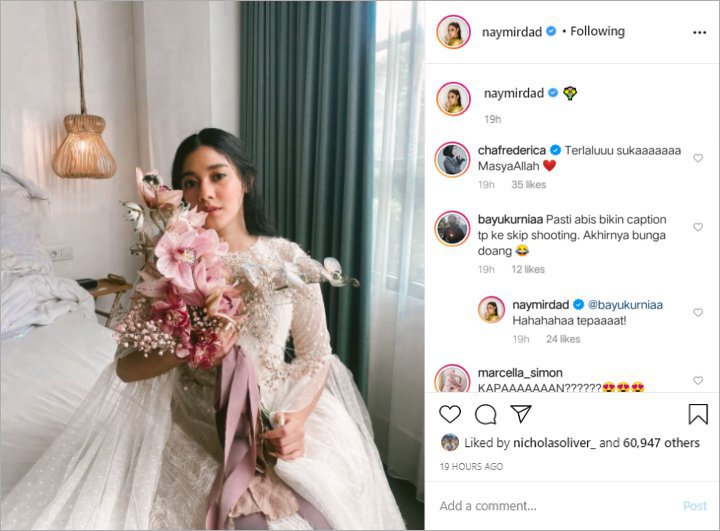720x531 pixels.
Task: Click the bride photo with bouquet
Action: (212, 266)
